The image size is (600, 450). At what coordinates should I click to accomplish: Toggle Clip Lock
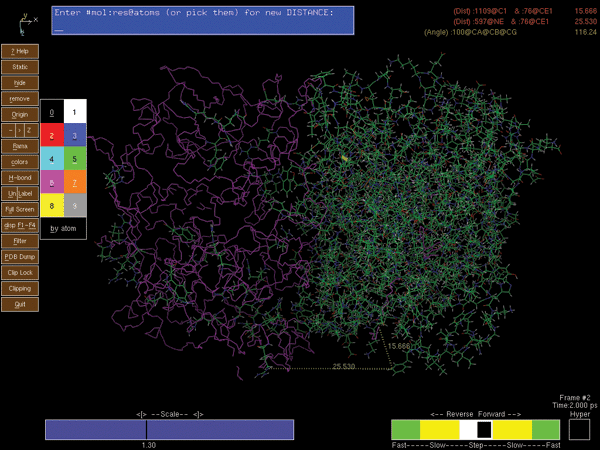[20, 272]
